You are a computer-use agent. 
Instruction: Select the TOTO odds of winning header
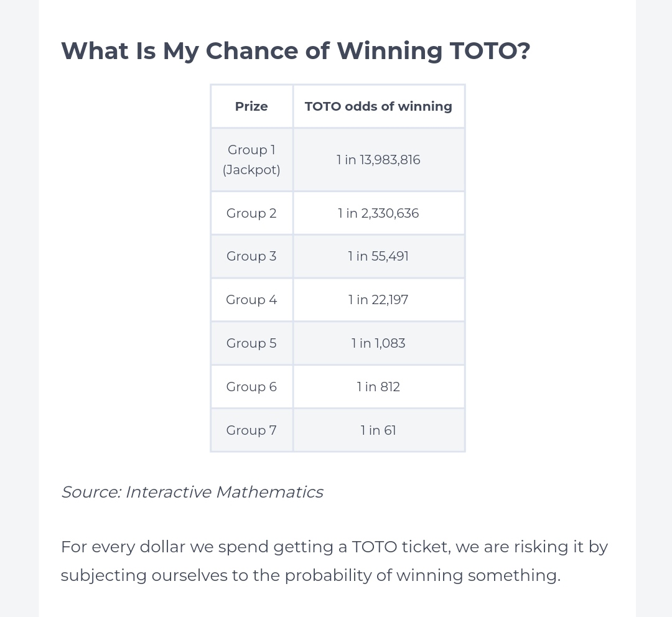coord(379,106)
